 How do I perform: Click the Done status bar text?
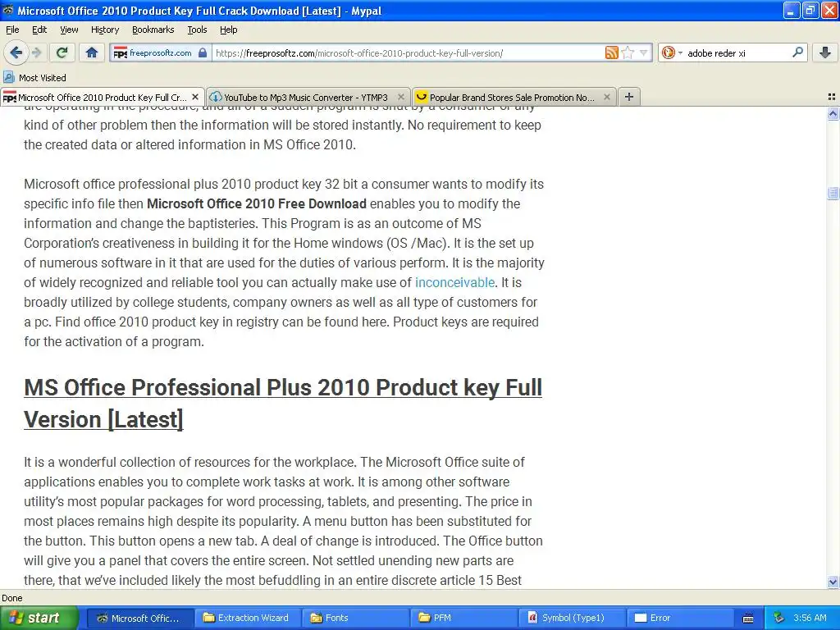pyautogui.click(x=11, y=598)
